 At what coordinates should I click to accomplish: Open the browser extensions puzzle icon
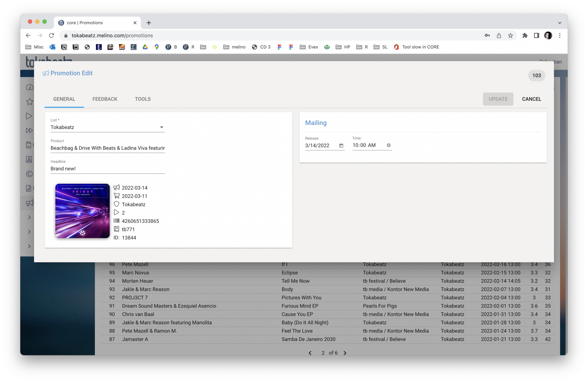(x=525, y=36)
